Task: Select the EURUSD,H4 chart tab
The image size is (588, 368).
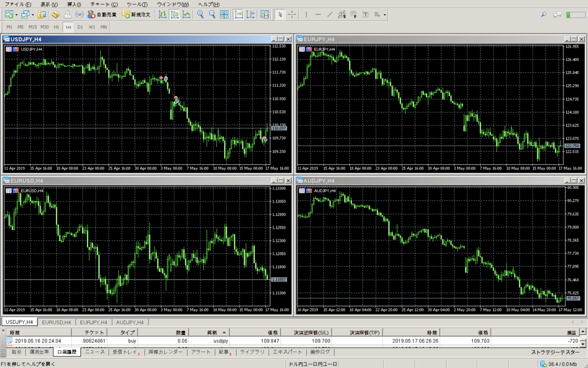Action: (x=56, y=322)
